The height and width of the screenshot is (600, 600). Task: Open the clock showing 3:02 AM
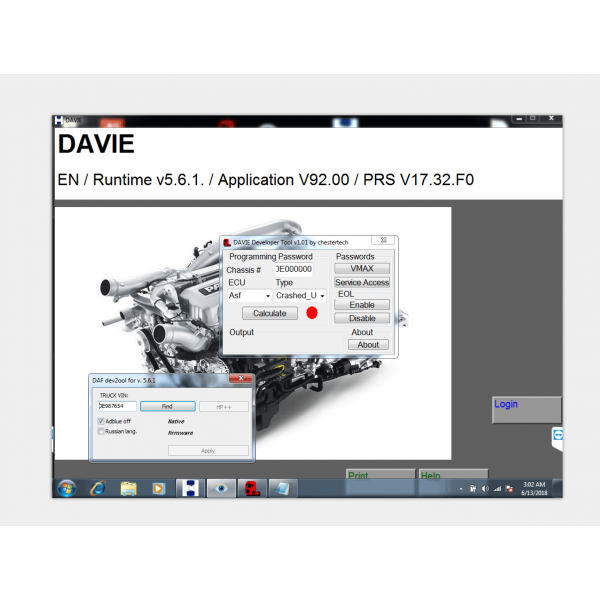coord(534,489)
